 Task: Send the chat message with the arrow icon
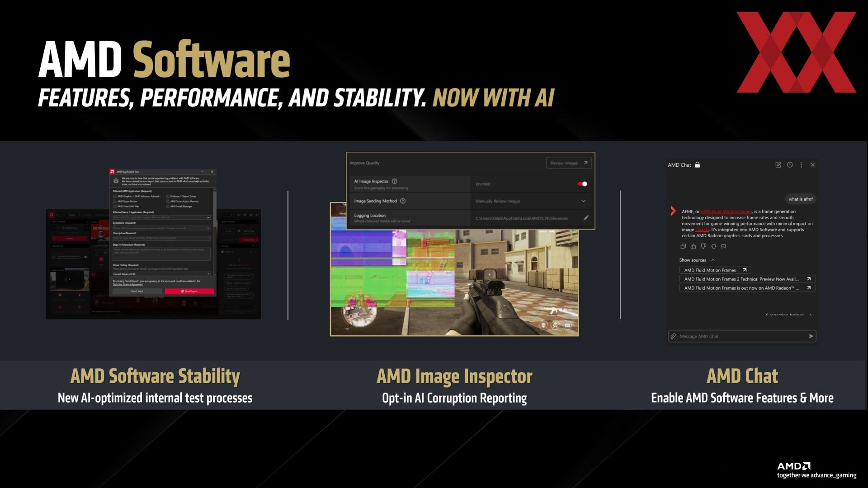[811, 336]
